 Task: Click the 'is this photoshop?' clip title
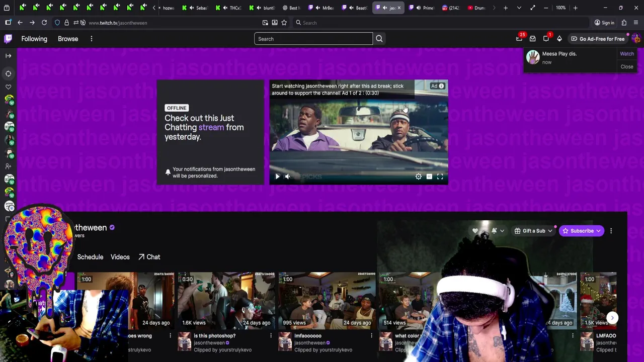coord(214,336)
